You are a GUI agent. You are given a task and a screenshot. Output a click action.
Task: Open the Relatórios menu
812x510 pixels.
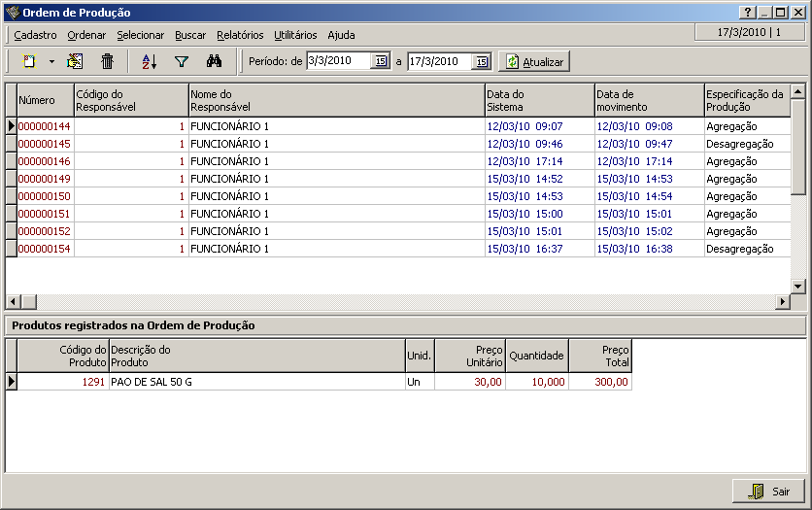[240, 35]
